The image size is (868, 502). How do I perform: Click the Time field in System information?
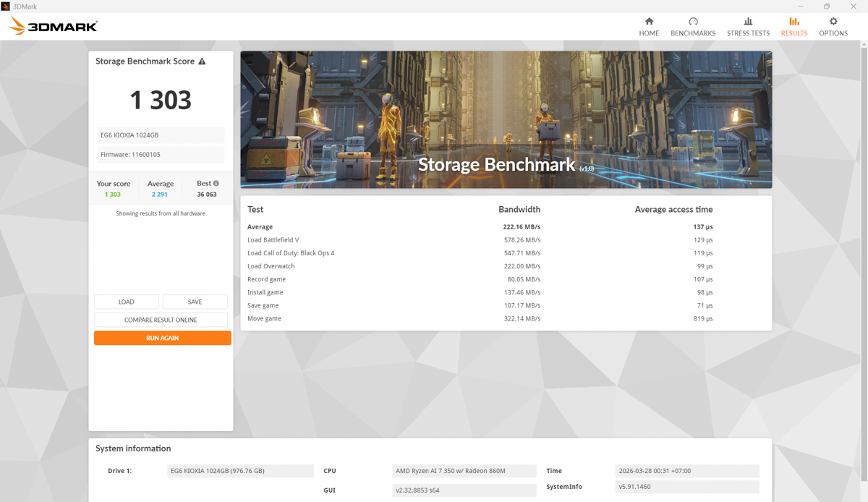pyautogui.click(x=686, y=471)
